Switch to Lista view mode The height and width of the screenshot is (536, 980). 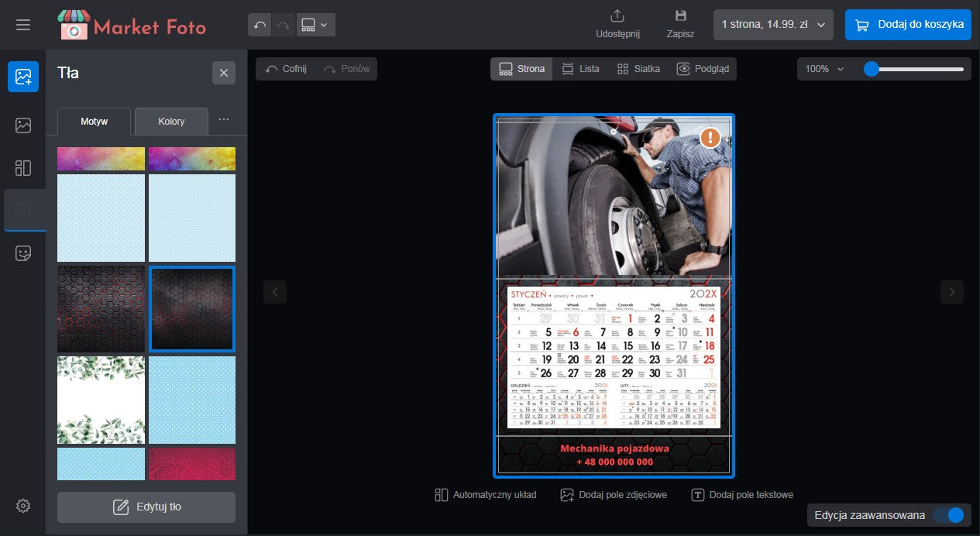point(580,69)
